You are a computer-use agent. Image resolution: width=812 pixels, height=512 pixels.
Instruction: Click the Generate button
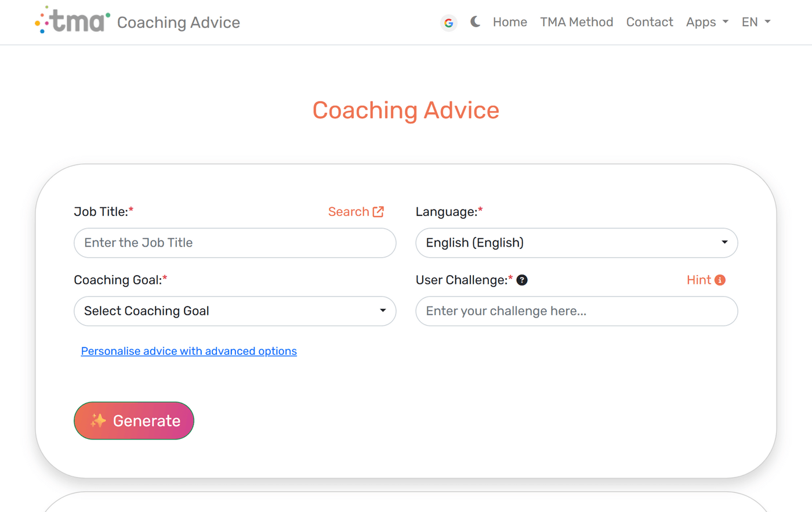pos(134,420)
